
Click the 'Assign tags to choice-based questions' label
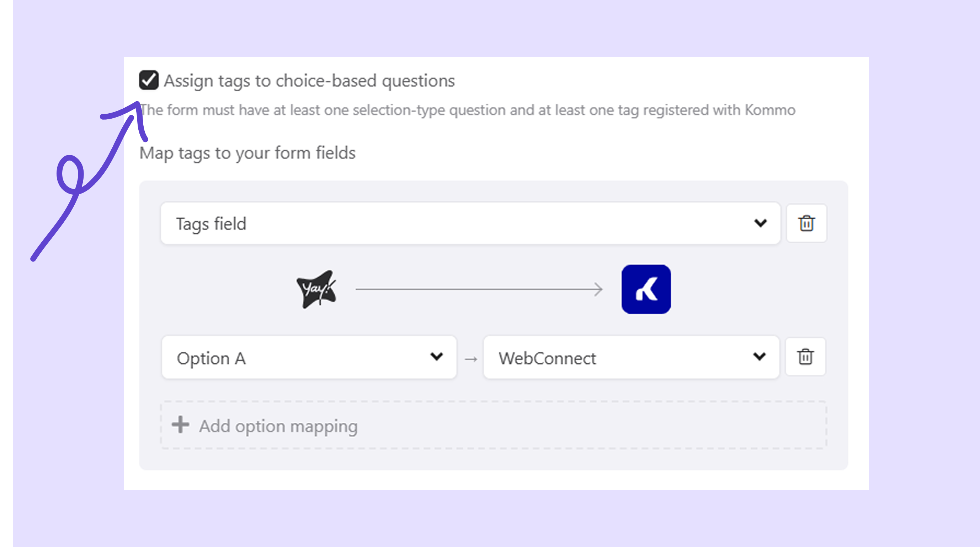pos(309,81)
